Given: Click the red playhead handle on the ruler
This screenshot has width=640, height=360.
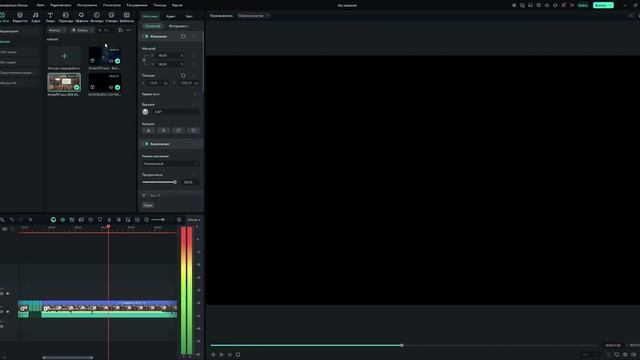Looking at the screenshot, I should 108,227.
